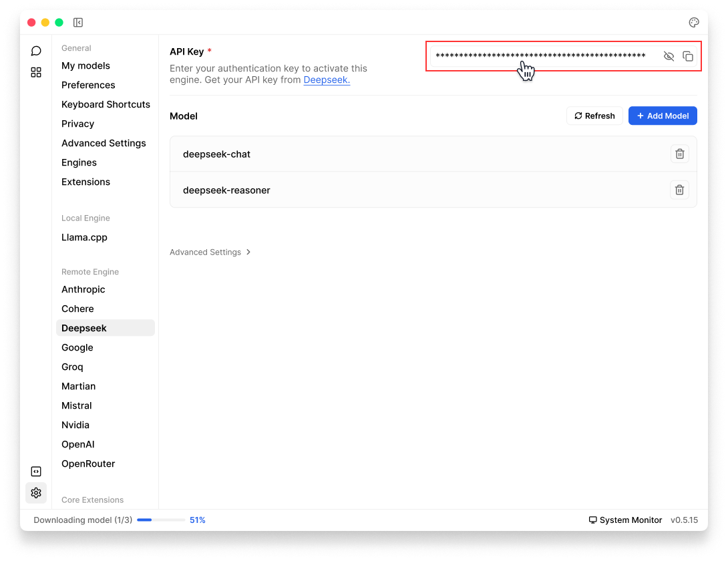Toggle the sidebar panel icon
Viewport: 728px width, 561px height.
coord(78,22)
